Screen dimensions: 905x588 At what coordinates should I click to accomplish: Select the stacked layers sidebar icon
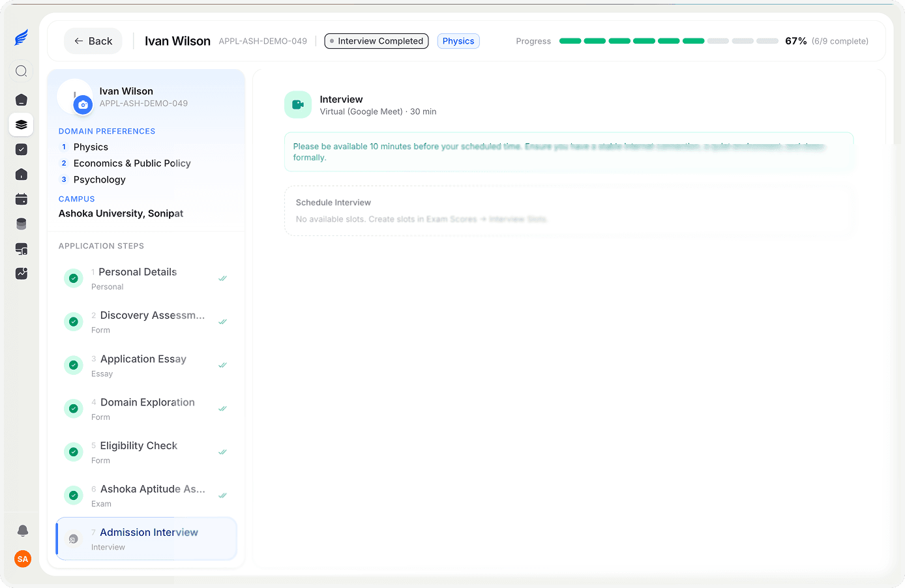[x=22, y=125]
